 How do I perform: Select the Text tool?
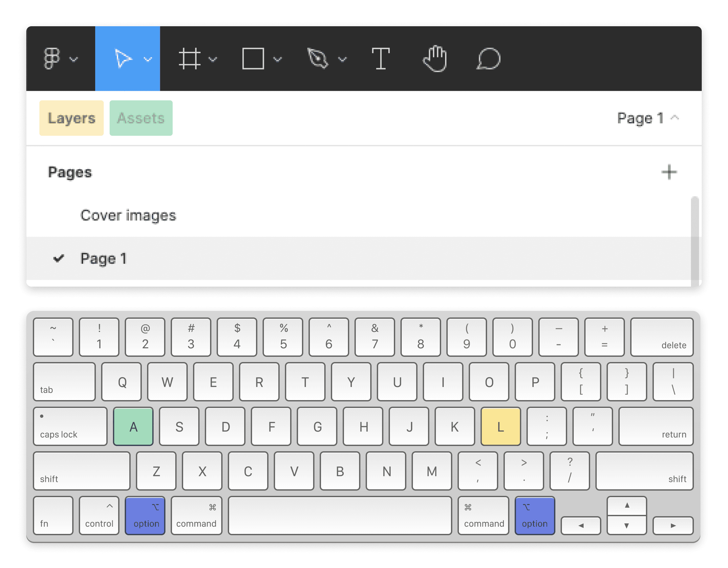coord(381,59)
